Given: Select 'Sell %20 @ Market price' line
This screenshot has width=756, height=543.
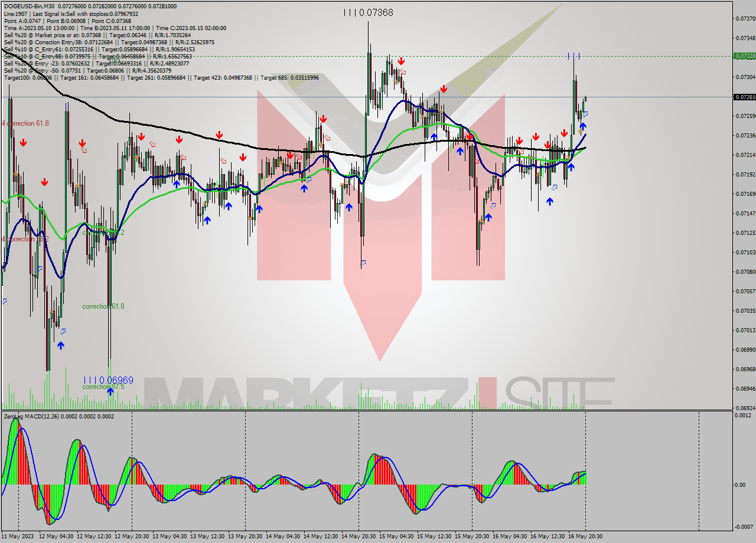Looking at the screenshot, I should click(97, 35).
